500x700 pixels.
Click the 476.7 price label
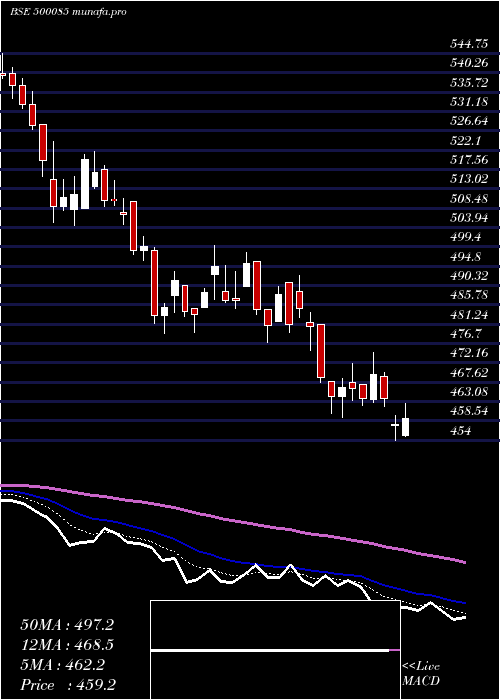point(465,334)
